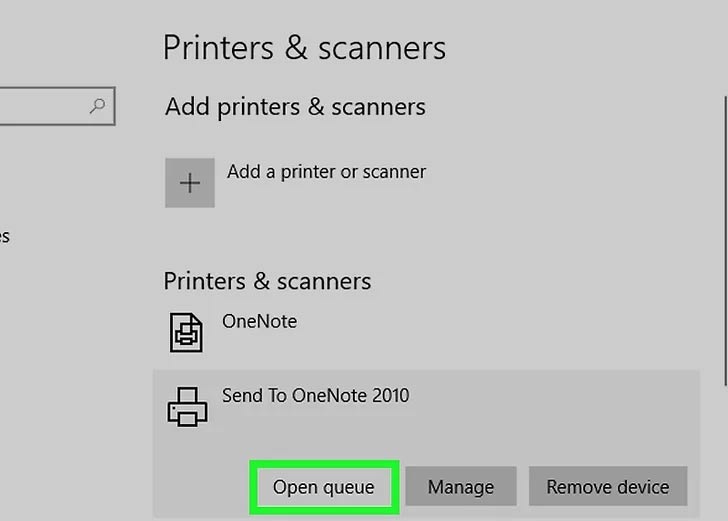Open the cut-off sidebar item ending in "es"
Screen dimensions: 728x521
tap(4, 237)
